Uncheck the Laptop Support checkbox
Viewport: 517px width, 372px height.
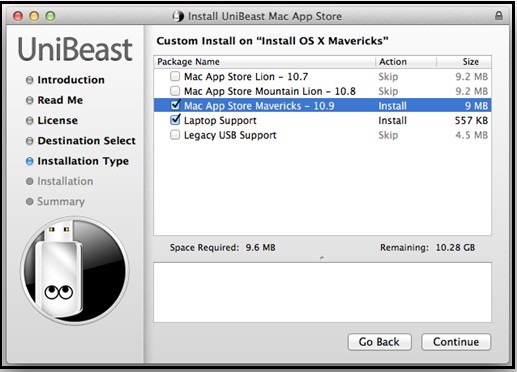coord(175,120)
